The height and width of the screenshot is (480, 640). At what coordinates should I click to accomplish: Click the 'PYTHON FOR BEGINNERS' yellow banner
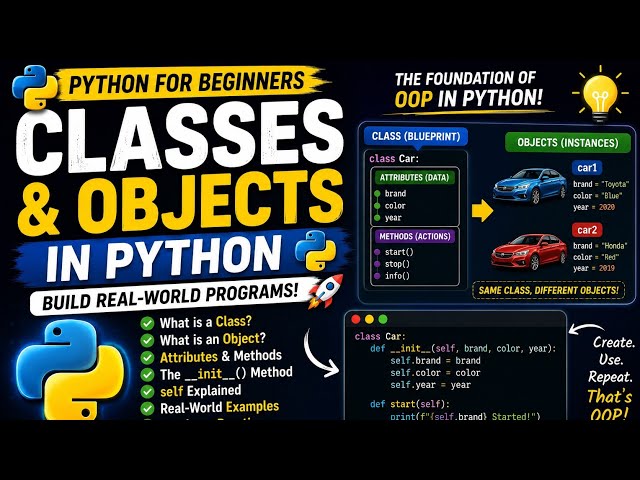(x=190, y=83)
